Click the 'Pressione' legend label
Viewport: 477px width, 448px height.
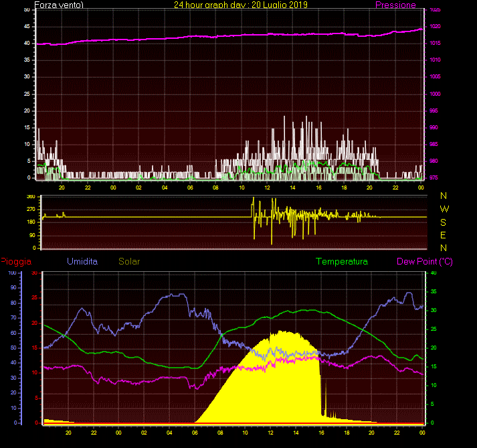point(395,5)
